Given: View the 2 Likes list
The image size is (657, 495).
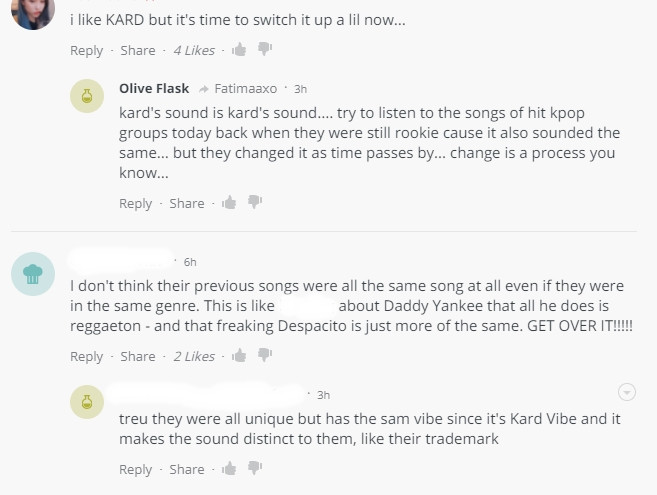Looking at the screenshot, I should click(194, 356).
